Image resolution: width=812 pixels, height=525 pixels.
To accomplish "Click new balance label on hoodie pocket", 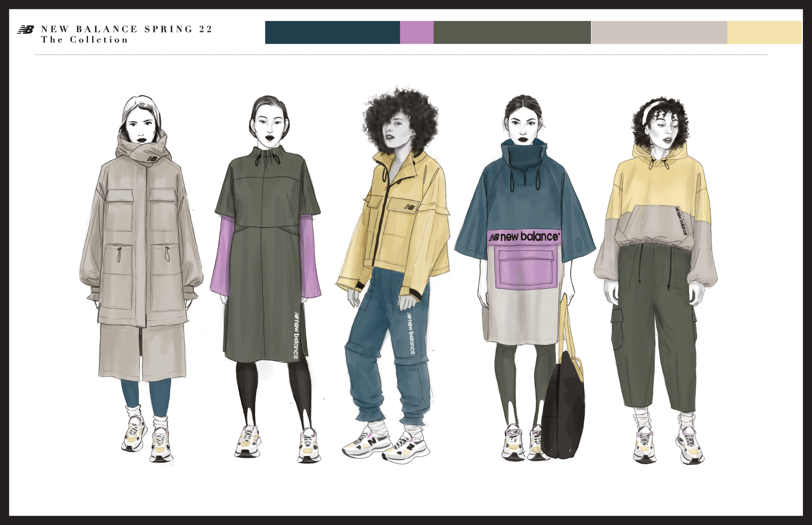I will pos(682,221).
